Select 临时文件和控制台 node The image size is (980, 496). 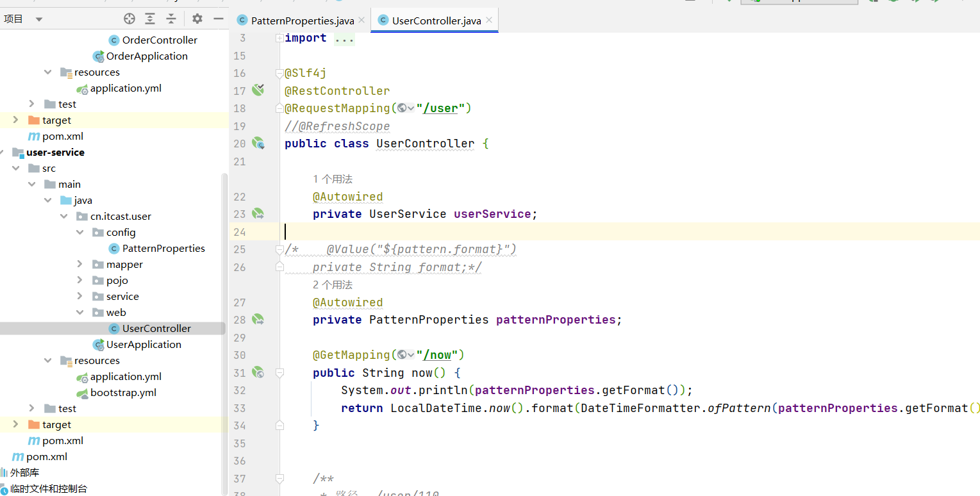click(x=49, y=488)
